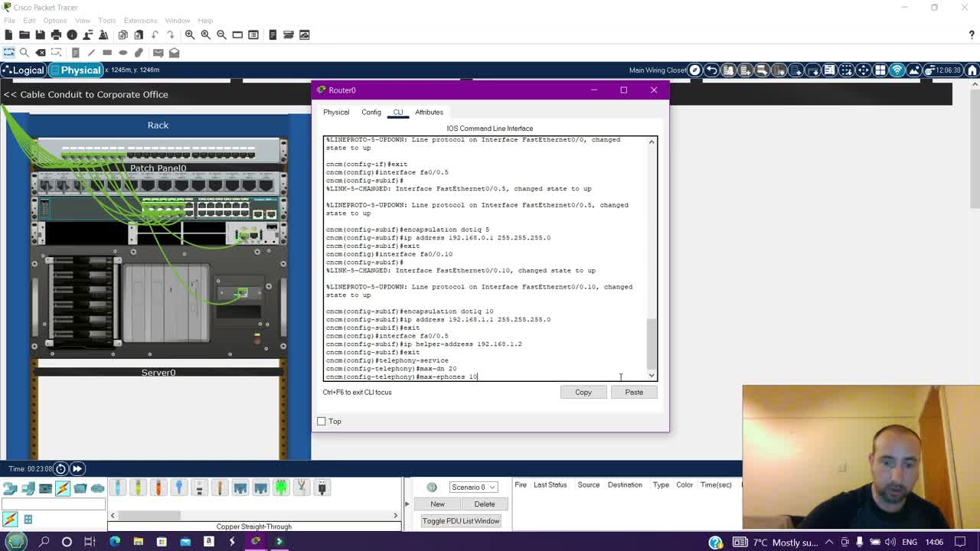
Task: Open the Scenario 0 dropdown
Action: (473, 487)
